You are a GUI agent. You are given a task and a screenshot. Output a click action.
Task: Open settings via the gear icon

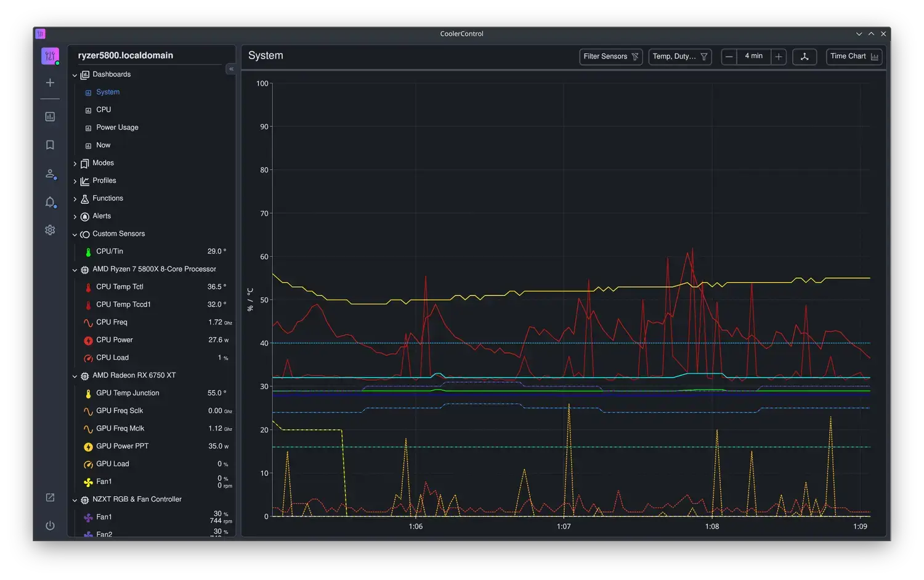click(50, 230)
